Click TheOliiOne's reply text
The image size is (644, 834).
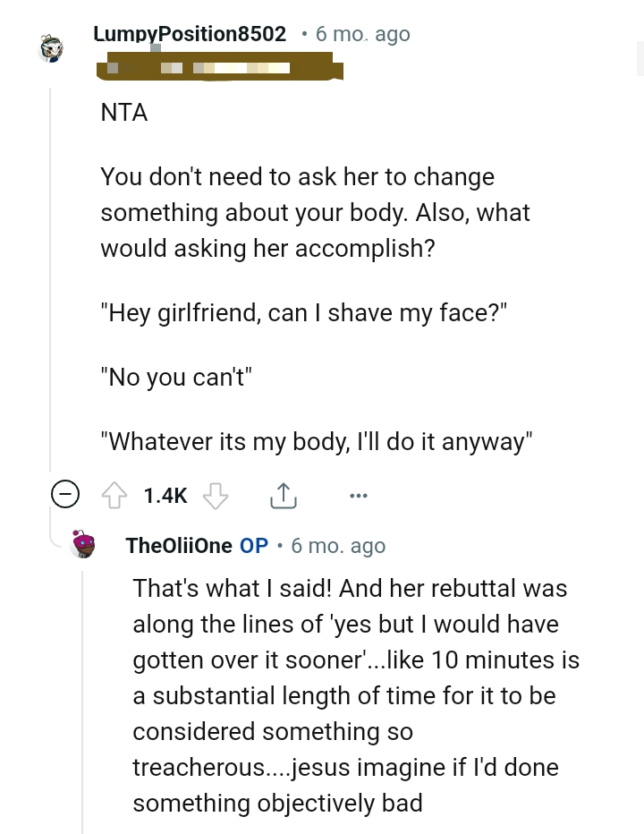(356, 695)
